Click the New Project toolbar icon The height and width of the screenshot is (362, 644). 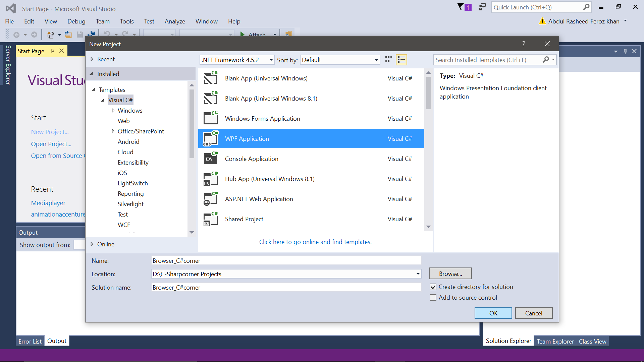(x=50, y=35)
